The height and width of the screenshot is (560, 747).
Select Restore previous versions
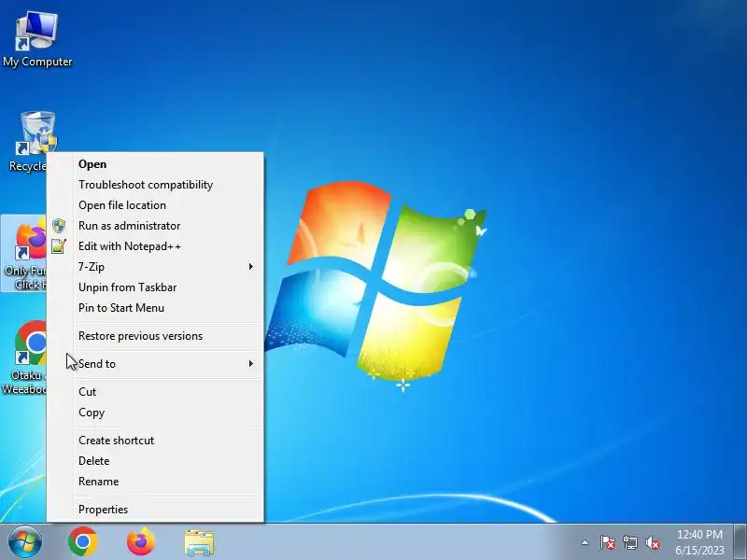[155, 336]
